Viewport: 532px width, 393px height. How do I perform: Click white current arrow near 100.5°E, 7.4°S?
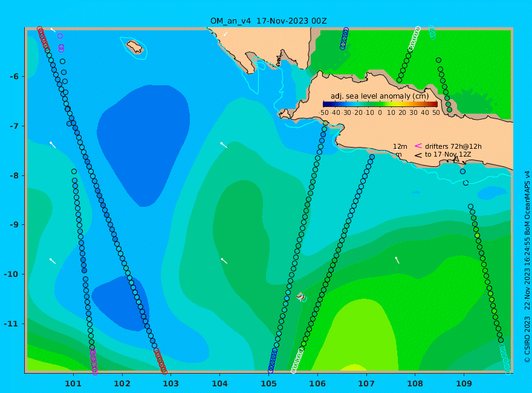[53, 145]
